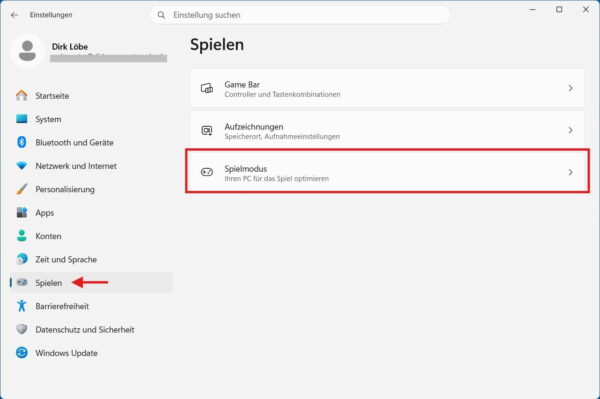Image resolution: width=600 pixels, height=399 pixels.
Task: Click the System monitor icon
Action: point(22,119)
